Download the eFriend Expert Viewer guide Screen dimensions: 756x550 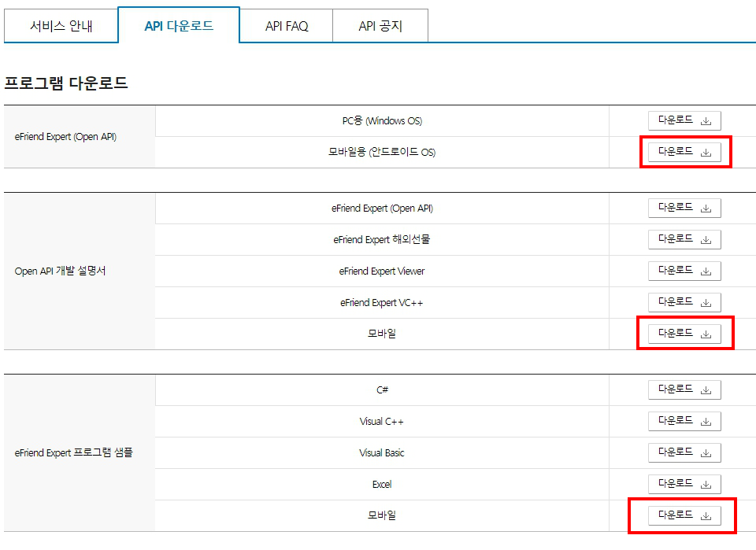tap(684, 271)
